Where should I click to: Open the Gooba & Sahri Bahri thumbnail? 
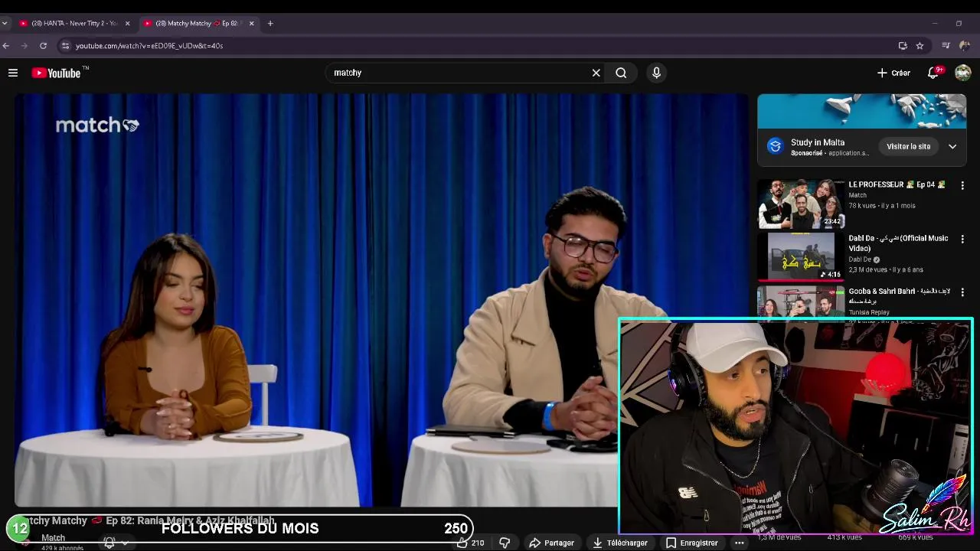tap(801, 302)
